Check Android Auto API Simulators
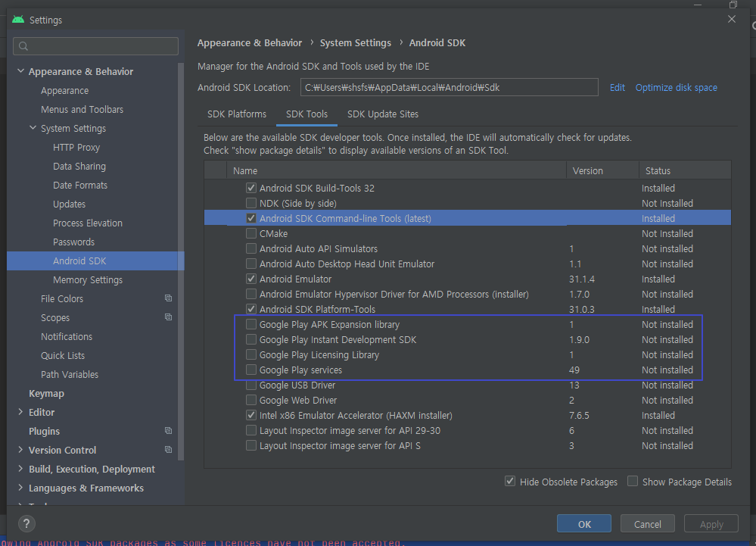 [250, 248]
